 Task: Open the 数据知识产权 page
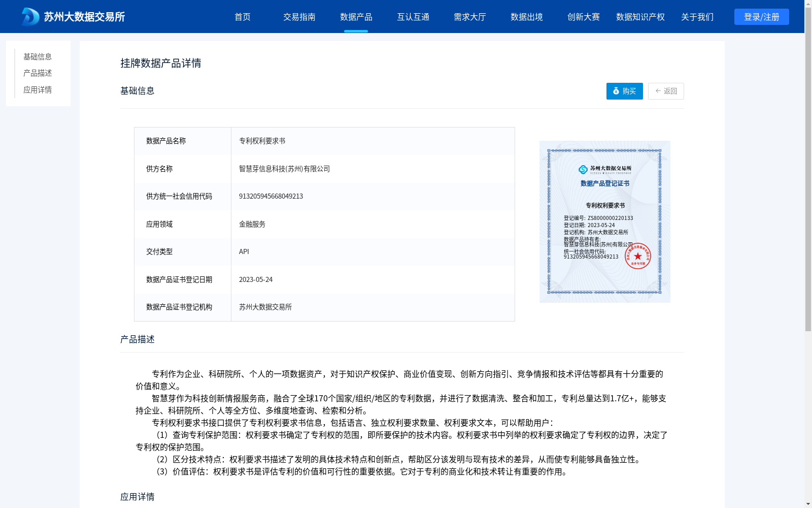point(639,17)
